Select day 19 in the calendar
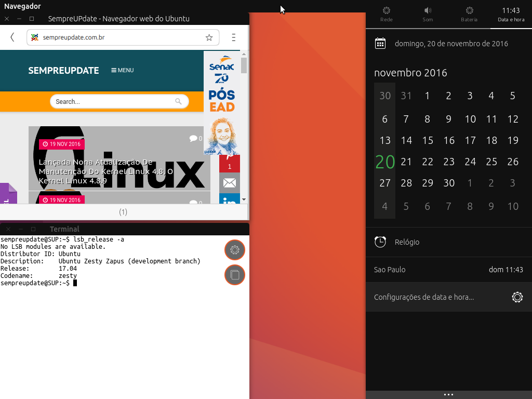Viewport: 532px width, 399px height. pos(513,140)
